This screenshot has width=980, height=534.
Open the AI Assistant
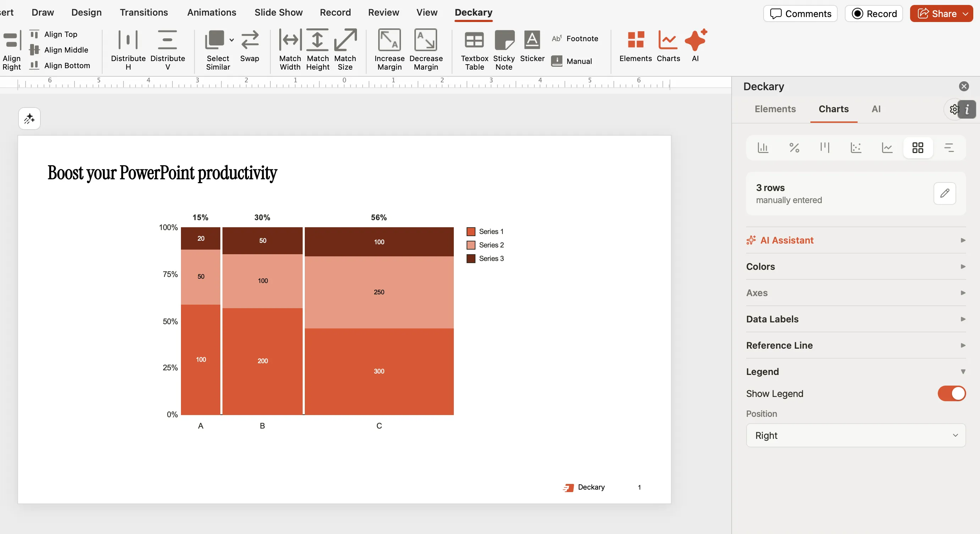[x=786, y=240]
